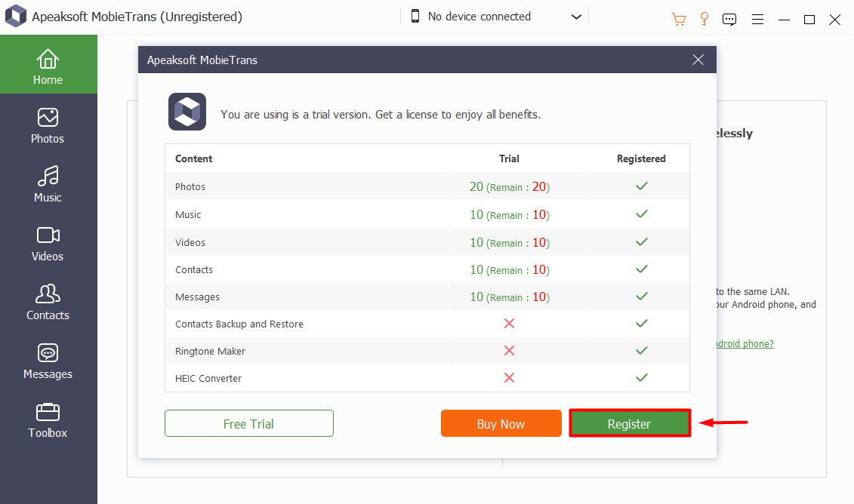Image resolution: width=854 pixels, height=504 pixels.
Task: Click the Free Trial button
Action: pos(248,423)
